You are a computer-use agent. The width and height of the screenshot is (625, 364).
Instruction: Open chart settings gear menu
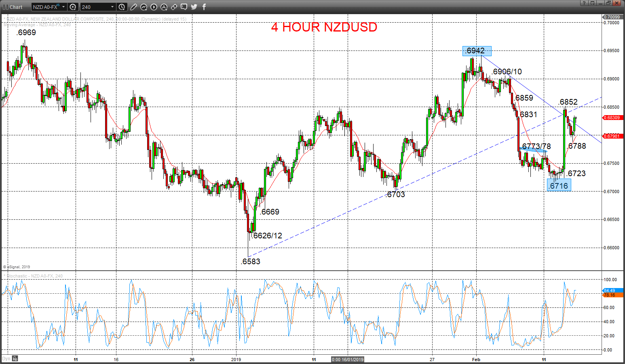click(73, 7)
